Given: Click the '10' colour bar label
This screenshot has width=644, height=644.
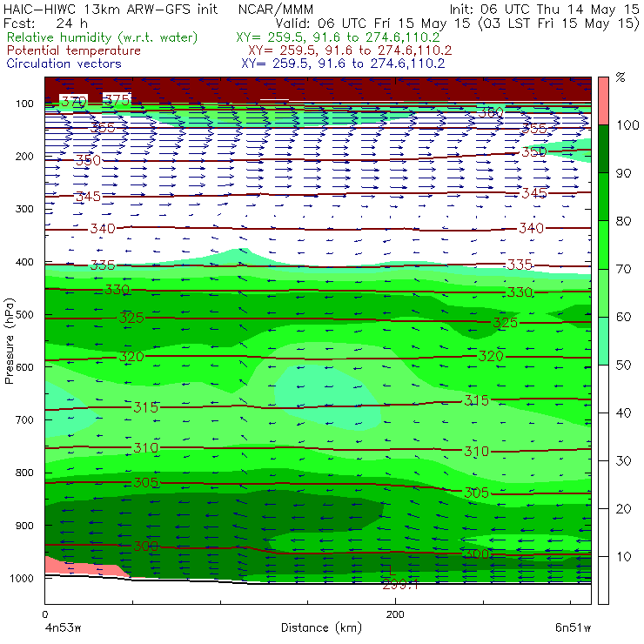Looking at the screenshot, I should coord(623,557).
